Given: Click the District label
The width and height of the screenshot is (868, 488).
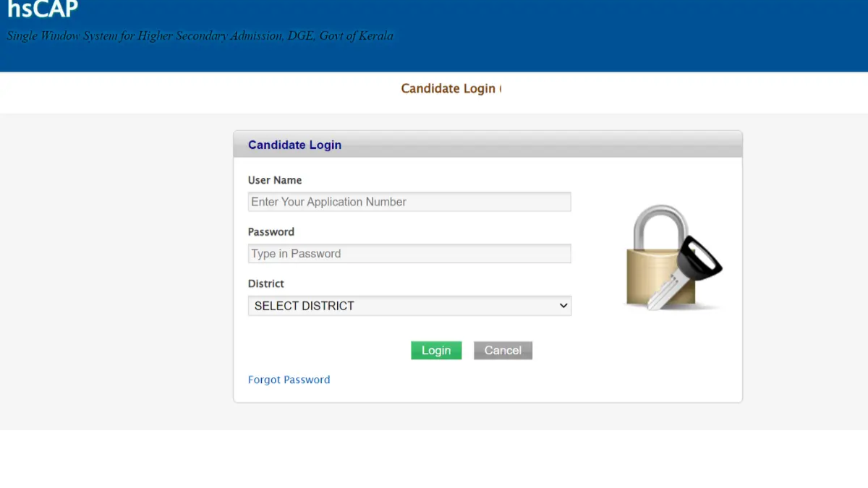Looking at the screenshot, I should [x=266, y=283].
